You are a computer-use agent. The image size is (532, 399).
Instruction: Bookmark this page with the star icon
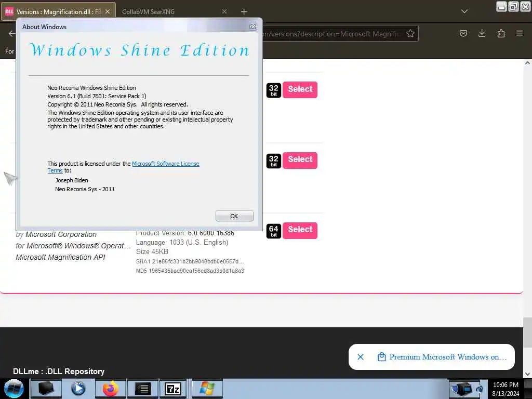(410, 34)
